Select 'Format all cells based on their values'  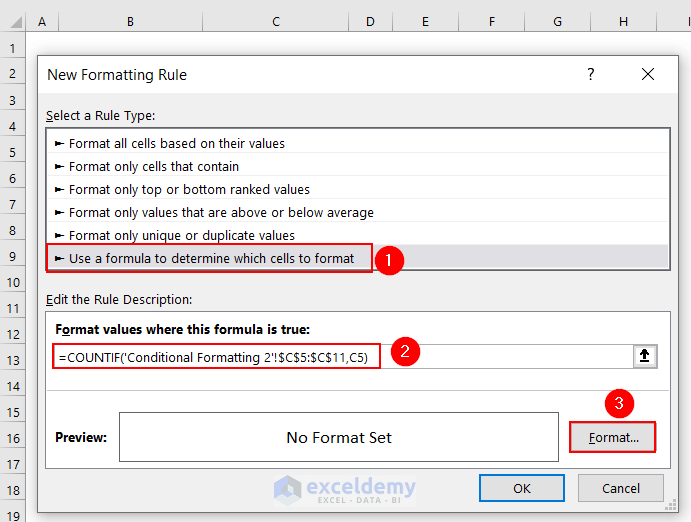point(176,143)
